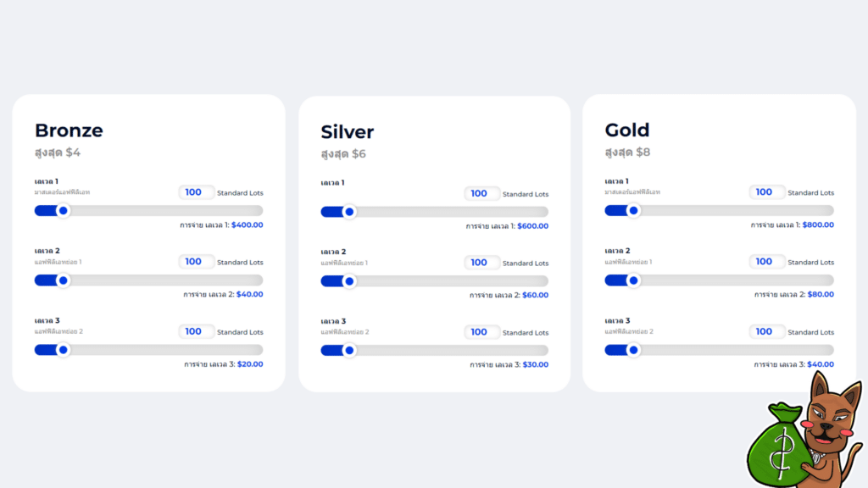Click Bronze level 1 Standard Lots input
868x488 pixels.
click(194, 192)
